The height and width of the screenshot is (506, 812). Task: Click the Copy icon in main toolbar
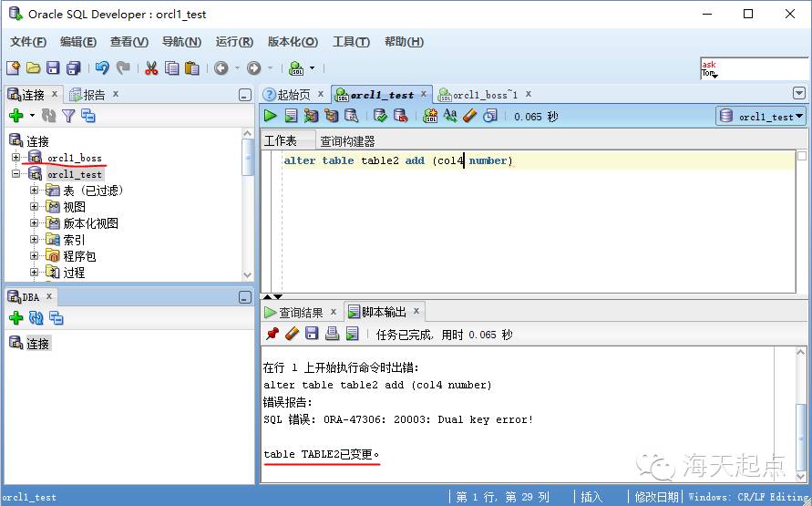pos(172,67)
